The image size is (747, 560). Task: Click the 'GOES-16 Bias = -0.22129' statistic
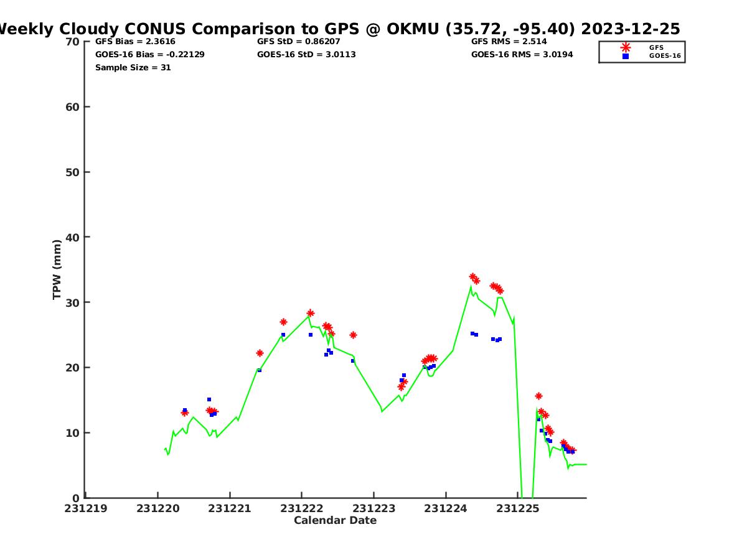150,55
